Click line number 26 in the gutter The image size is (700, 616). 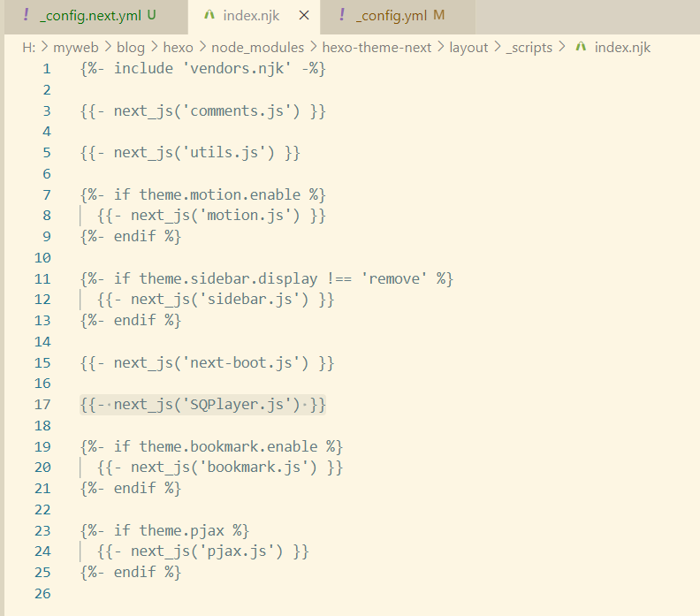tap(42, 594)
